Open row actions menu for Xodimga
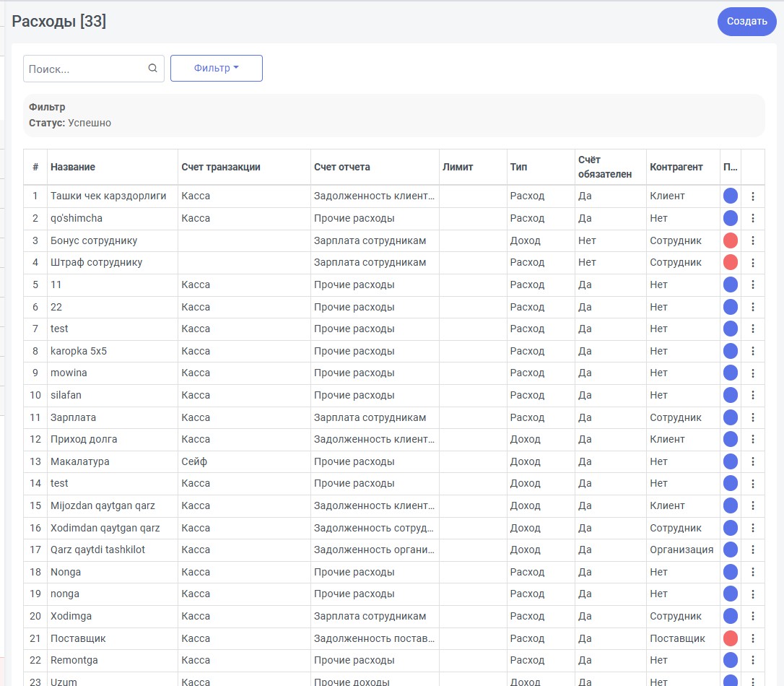The height and width of the screenshot is (686, 784). click(752, 616)
